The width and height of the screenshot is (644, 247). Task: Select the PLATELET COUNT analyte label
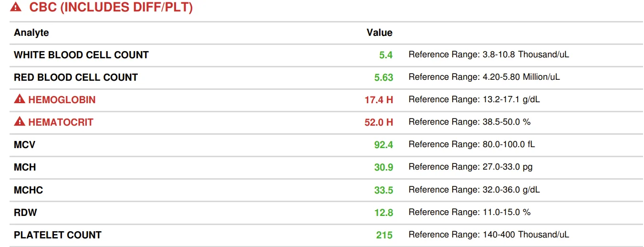(x=58, y=235)
